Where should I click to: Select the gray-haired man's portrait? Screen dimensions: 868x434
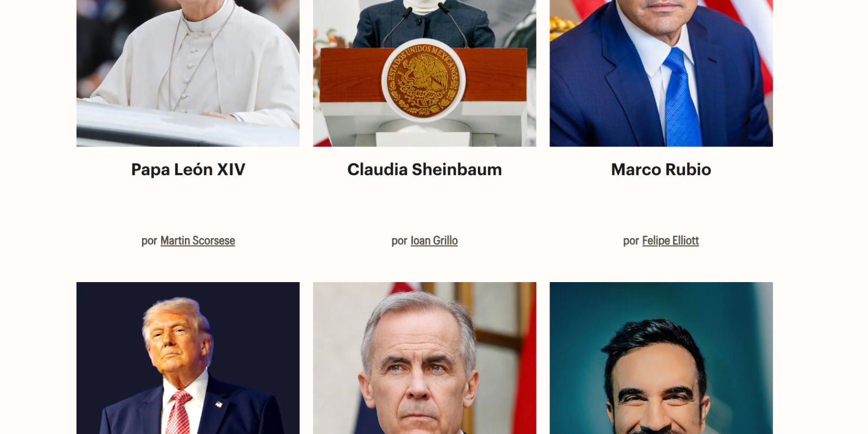click(424, 358)
